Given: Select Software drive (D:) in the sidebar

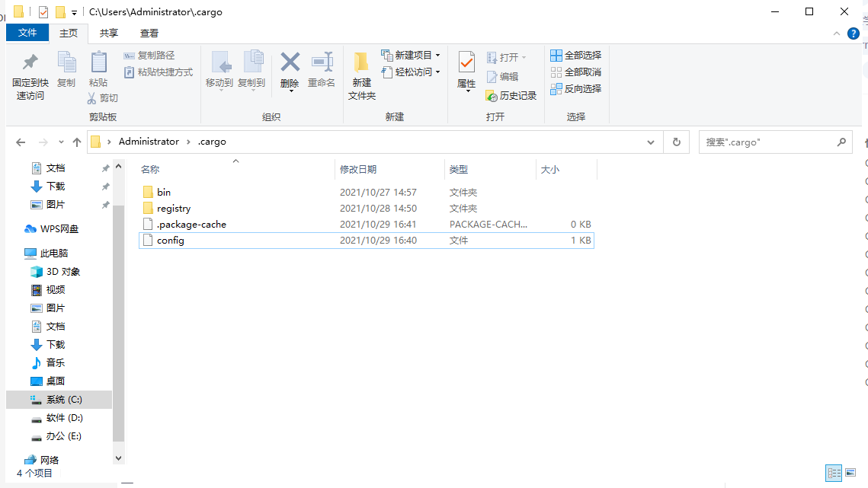Looking at the screenshot, I should tap(57, 418).
